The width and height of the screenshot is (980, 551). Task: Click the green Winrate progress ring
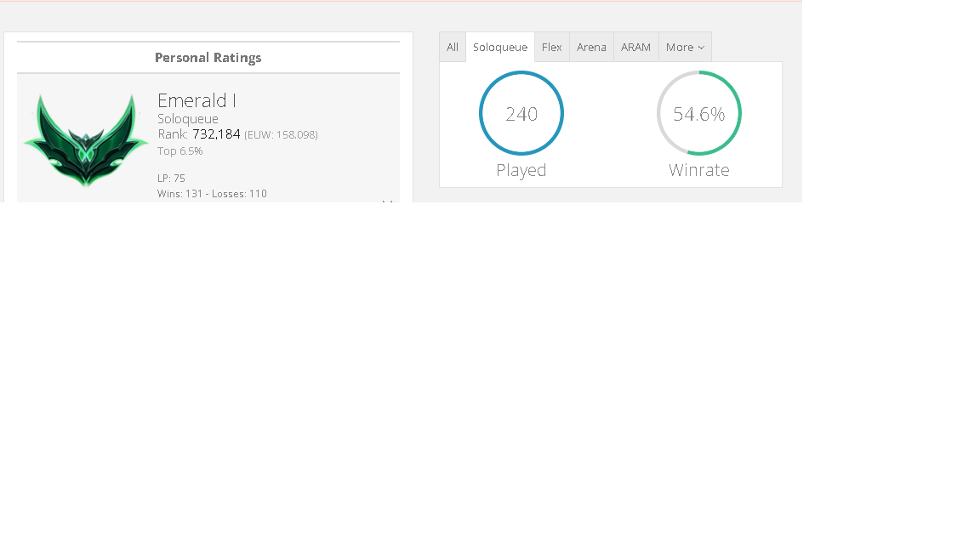pyautogui.click(x=698, y=113)
